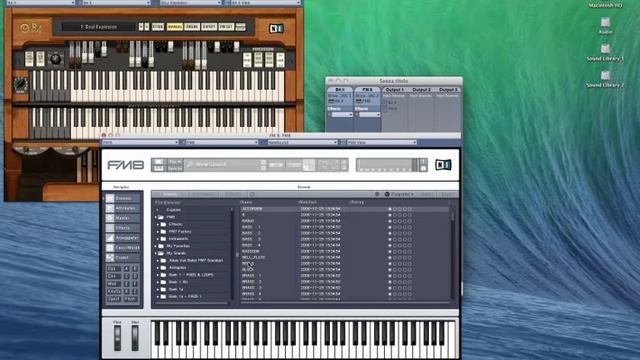Expand the Instruments folder tree arrow
The height and width of the screenshot is (360, 640).
click(158, 239)
